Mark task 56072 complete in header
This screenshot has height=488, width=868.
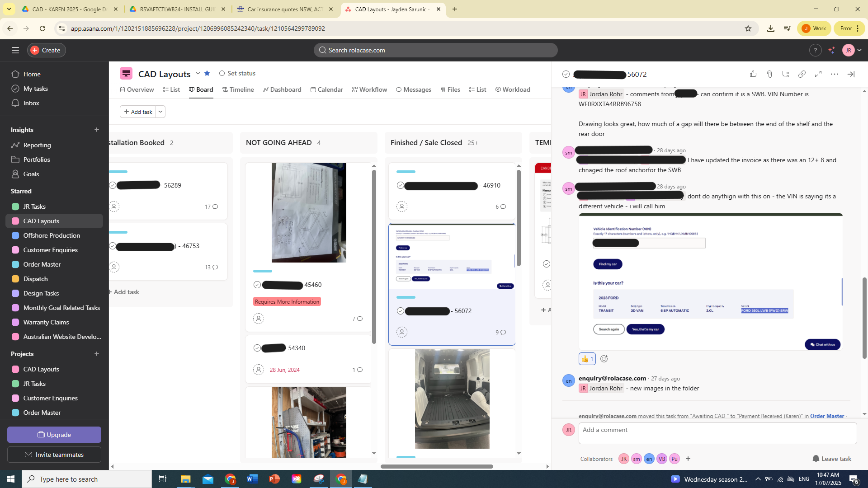[x=566, y=74]
